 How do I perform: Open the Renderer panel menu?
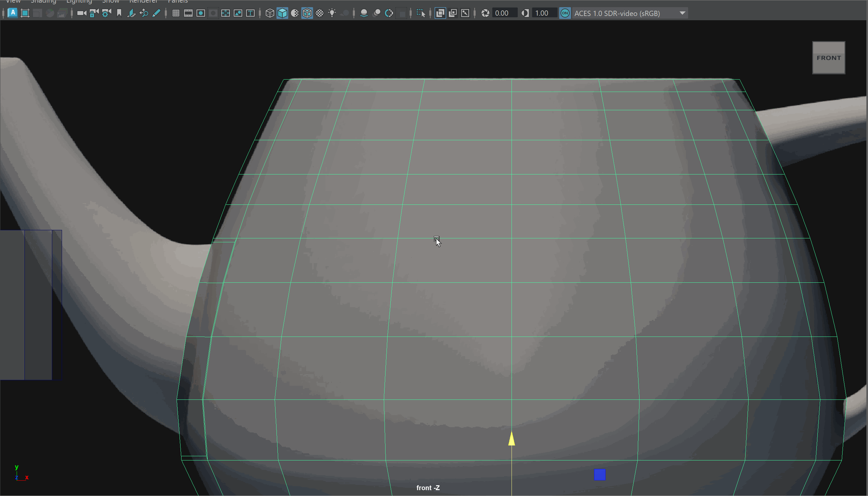(143, 2)
